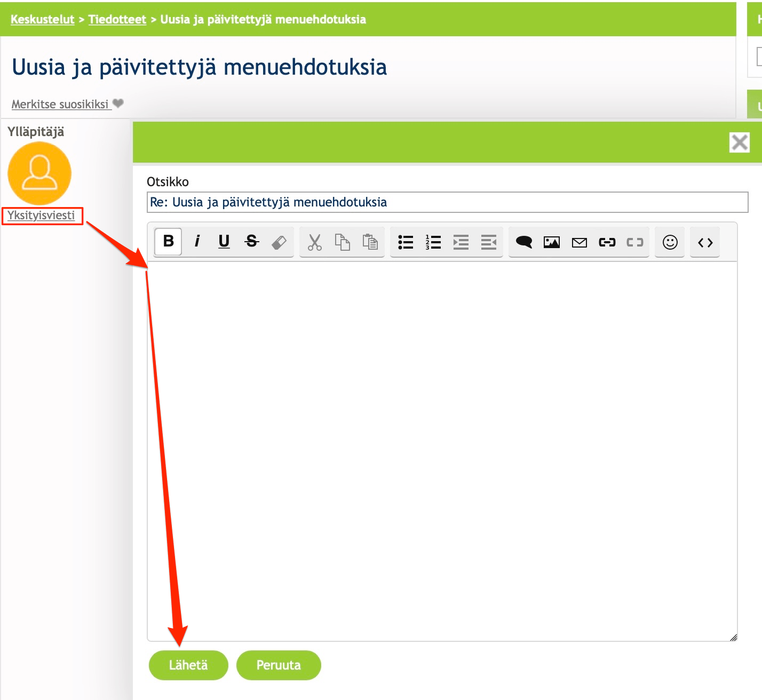Insert a bulleted list
The height and width of the screenshot is (700, 762).
tap(406, 242)
